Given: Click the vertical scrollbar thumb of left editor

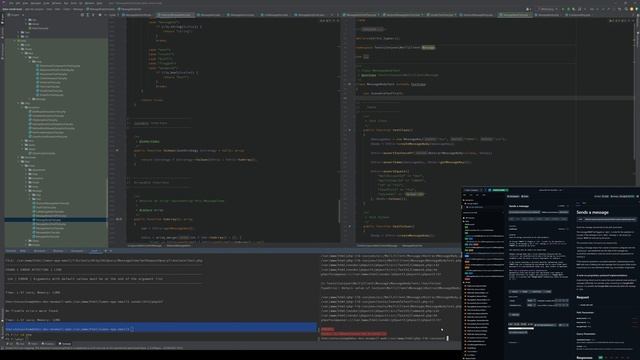Looking at the screenshot, I should (x=339, y=211).
